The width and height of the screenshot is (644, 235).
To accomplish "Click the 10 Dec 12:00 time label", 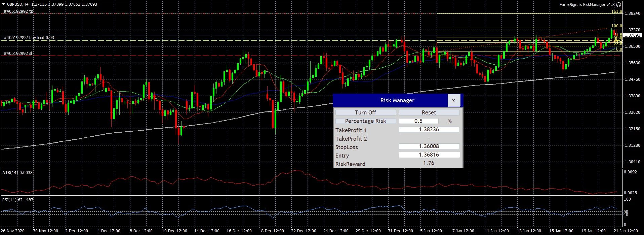I will click(x=174, y=231).
